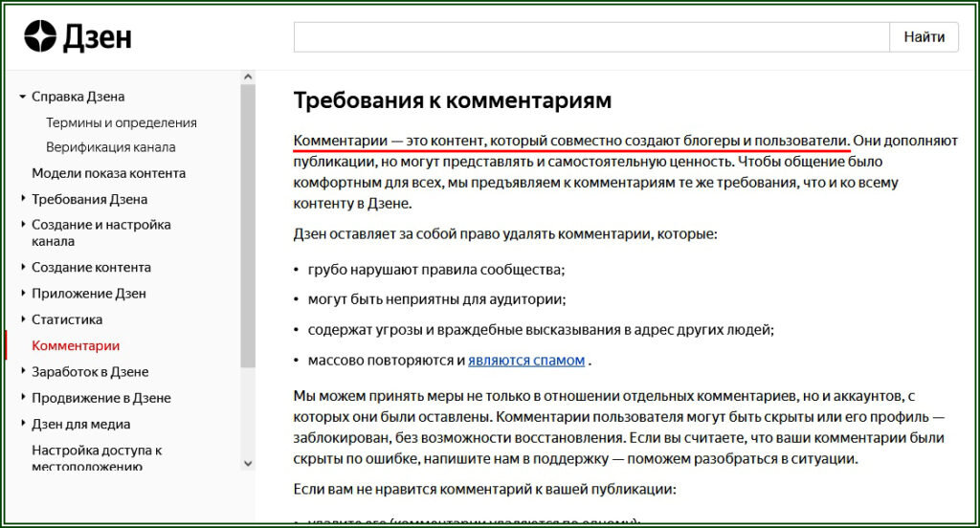Open Создание контента in the sidebar
This screenshot has height=528, width=980.
(91, 268)
